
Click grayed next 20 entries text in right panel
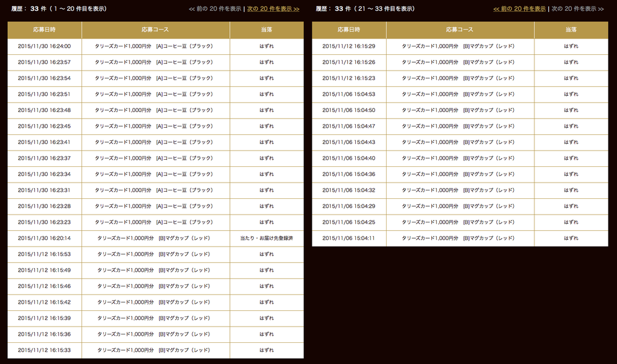coord(578,8)
